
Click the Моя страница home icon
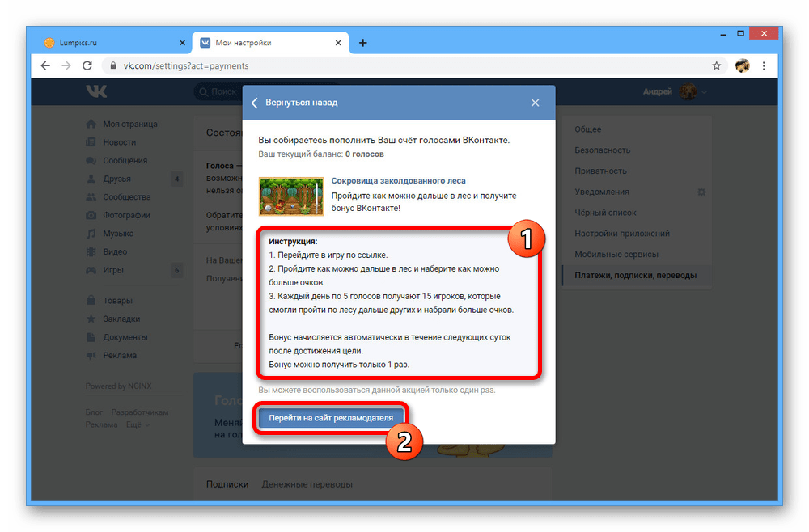(91, 124)
